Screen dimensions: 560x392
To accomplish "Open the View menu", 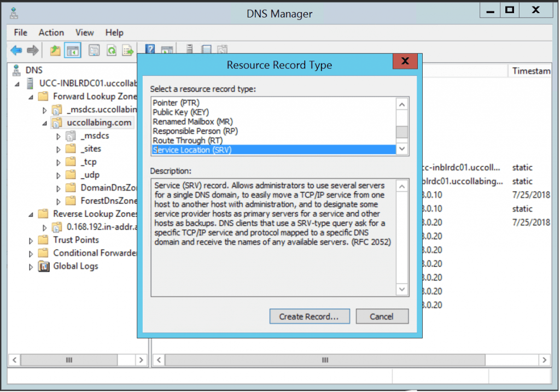I will tap(84, 32).
